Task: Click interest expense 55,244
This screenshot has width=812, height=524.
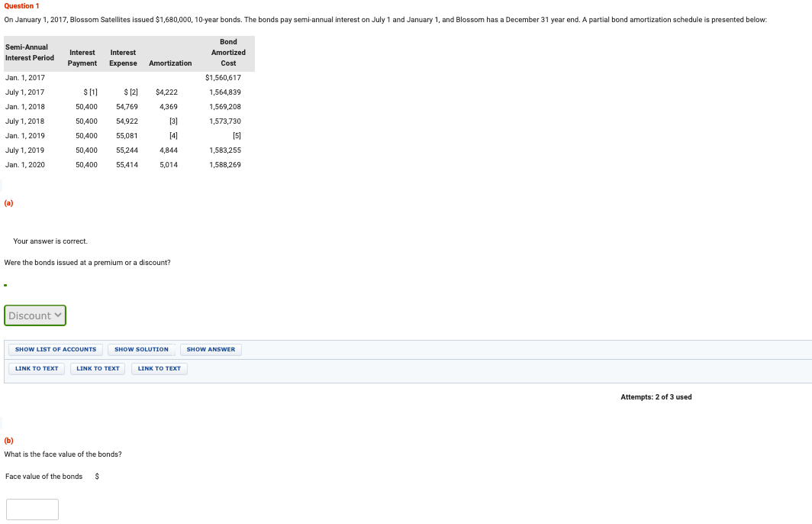Action: pos(127,150)
